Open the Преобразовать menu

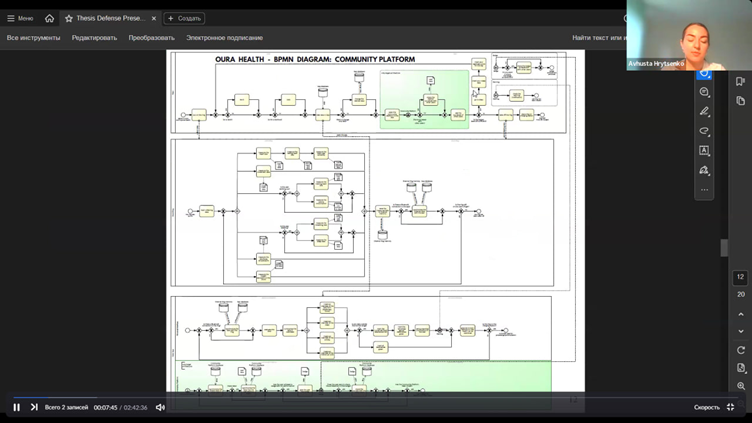point(152,37)
